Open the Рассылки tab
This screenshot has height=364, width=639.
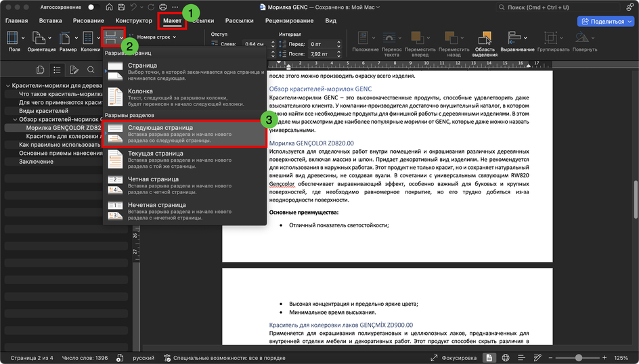pyautogui.click(x=239, y=20)
